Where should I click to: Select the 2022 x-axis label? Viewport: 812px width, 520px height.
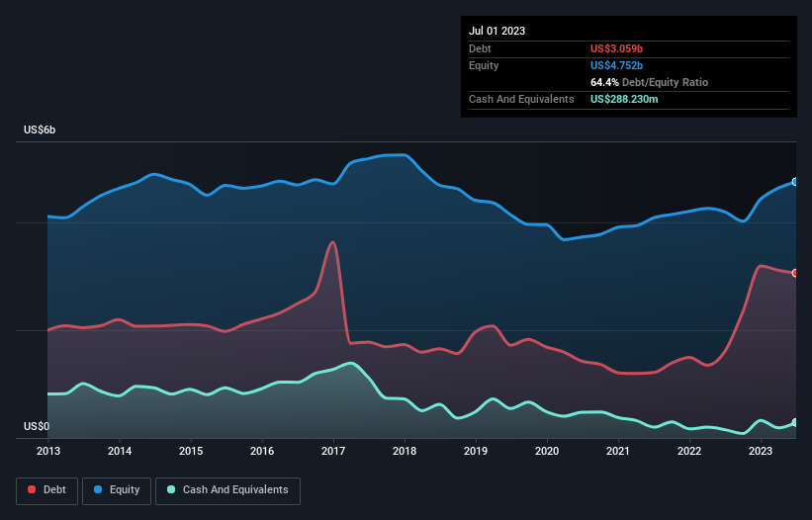pos(689,451)
